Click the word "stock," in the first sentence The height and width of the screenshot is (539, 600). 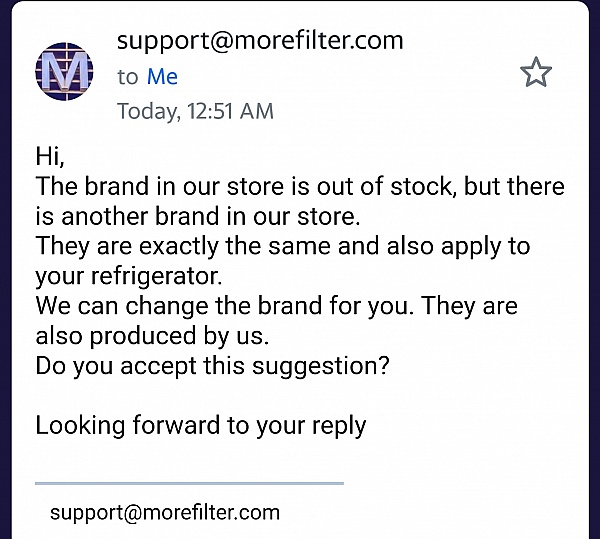point(423,186)
